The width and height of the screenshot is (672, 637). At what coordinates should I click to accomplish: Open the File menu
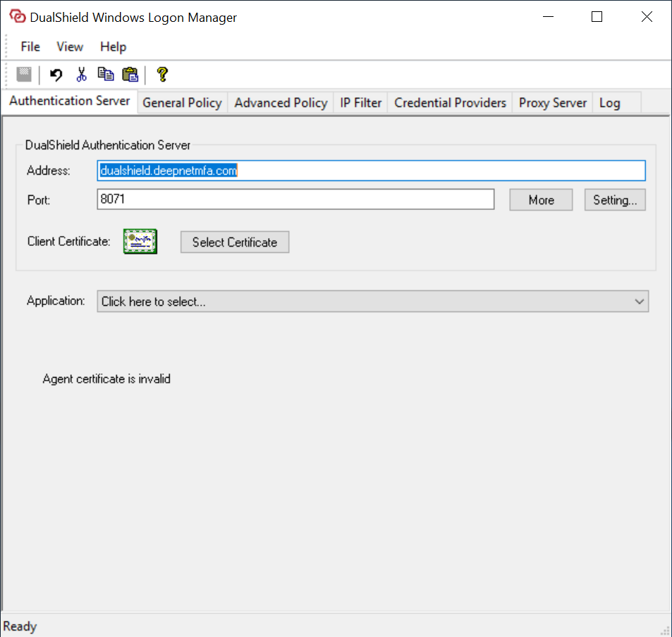pos(30,47)
